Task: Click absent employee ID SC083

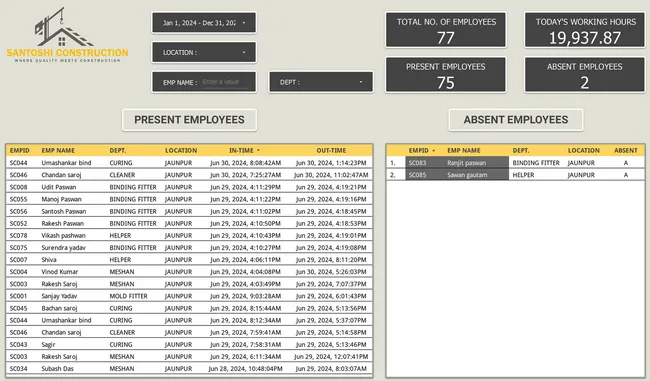Action: click(x=417, y=163)
